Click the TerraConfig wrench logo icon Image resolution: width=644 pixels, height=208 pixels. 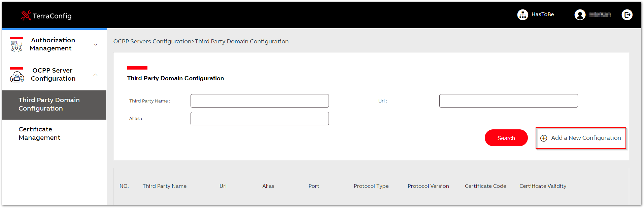[26, 15]
